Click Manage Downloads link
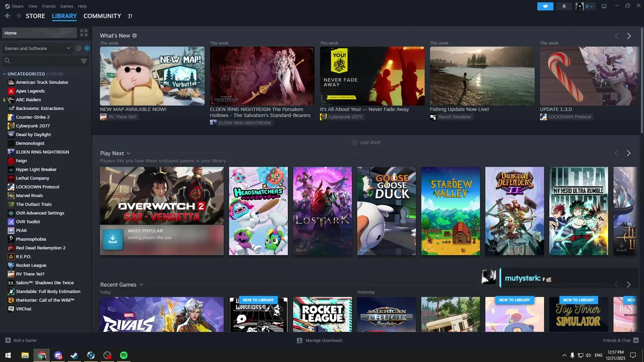644x362 pixels. (324, 340)
